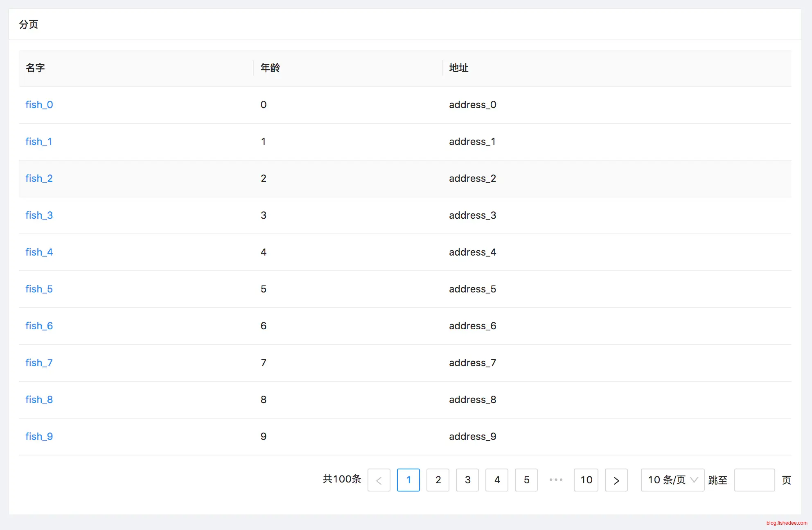812x530 pixels.
Task: Go to the next page arrow
Action: click(x=616, y=480)
